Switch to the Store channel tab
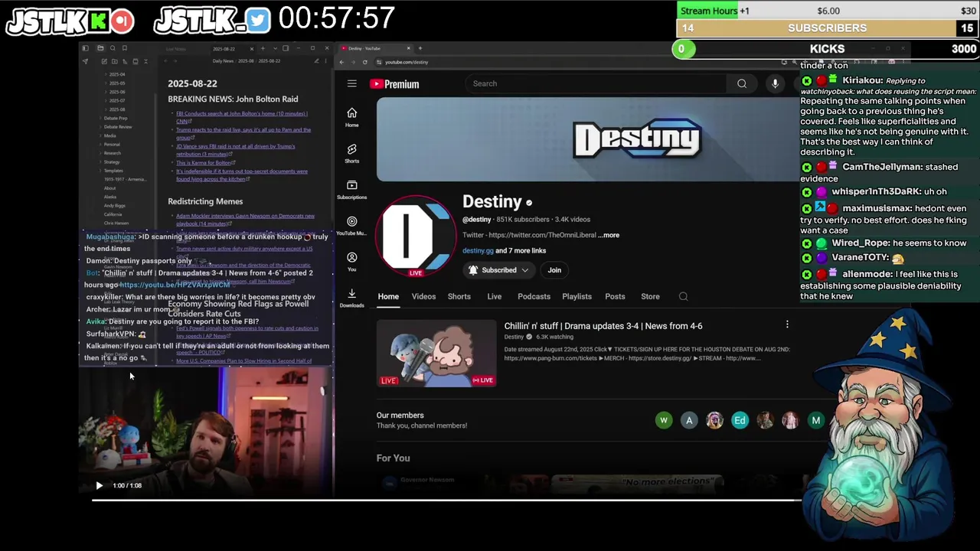The width and height of the screenshot is (980, 551). [x=650, y=296]
